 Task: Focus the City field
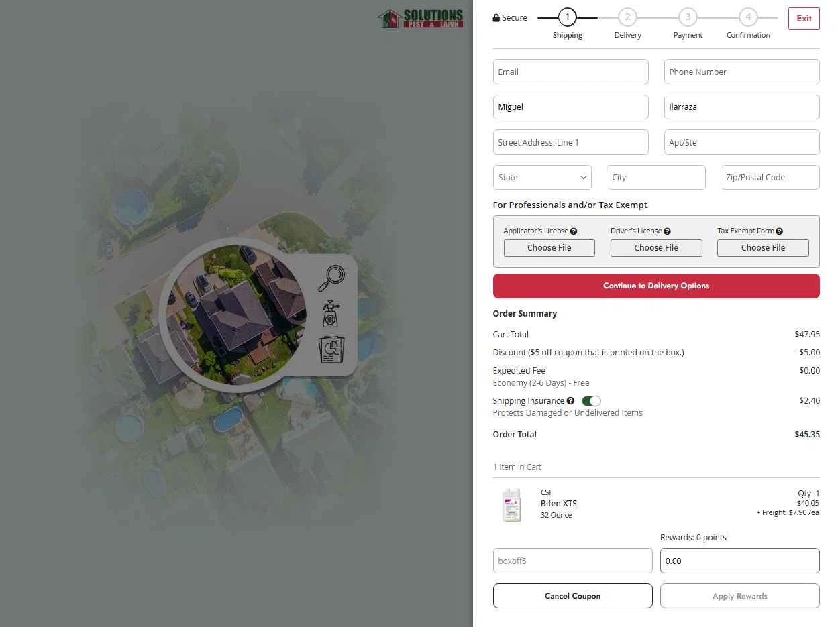click(656, 178)
